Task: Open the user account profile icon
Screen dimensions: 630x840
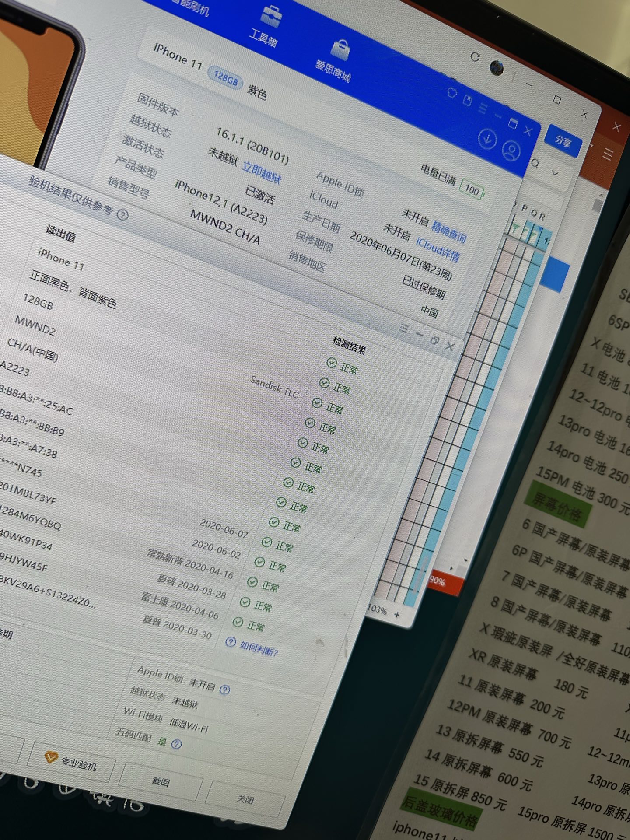Action: (x=511, y=150)
